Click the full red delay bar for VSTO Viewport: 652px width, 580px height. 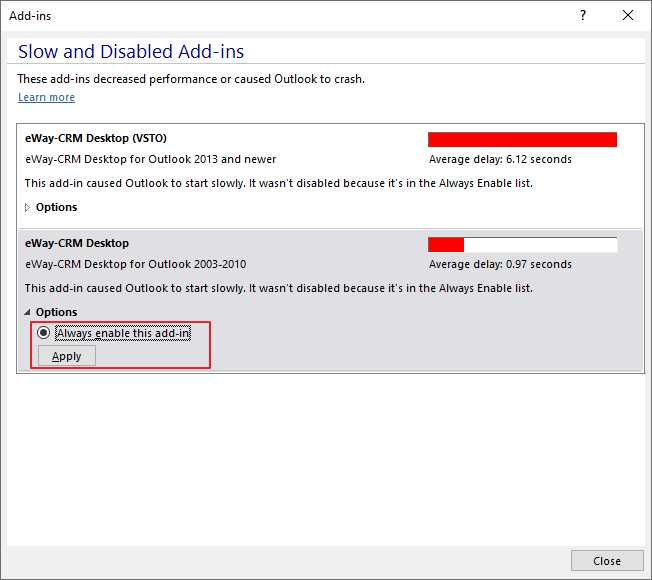pyautogui.click(x=522, y=139)
